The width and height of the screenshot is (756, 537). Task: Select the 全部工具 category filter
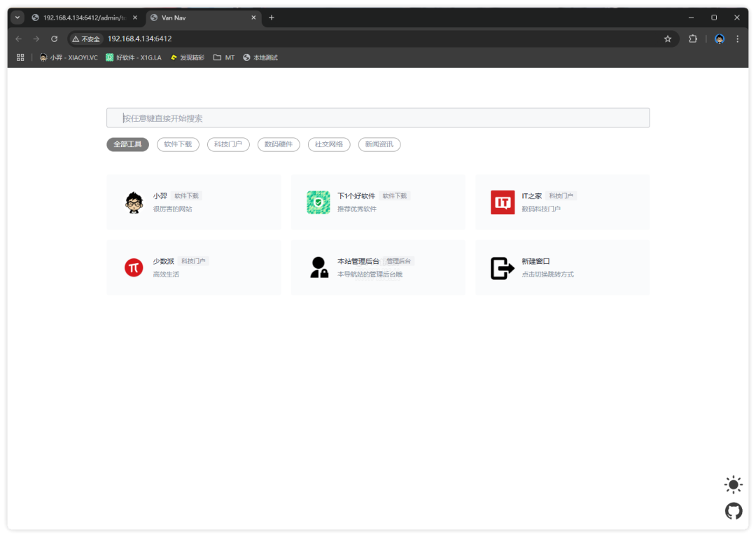point(127,144)
